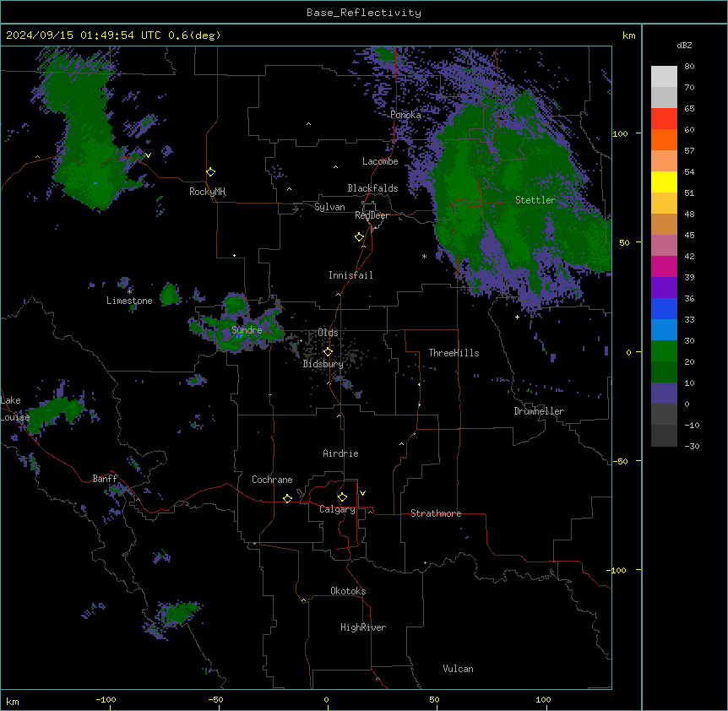Click the km unit label at bottom left
This screenshot has height=711, width=728.
tap(13, 702)
